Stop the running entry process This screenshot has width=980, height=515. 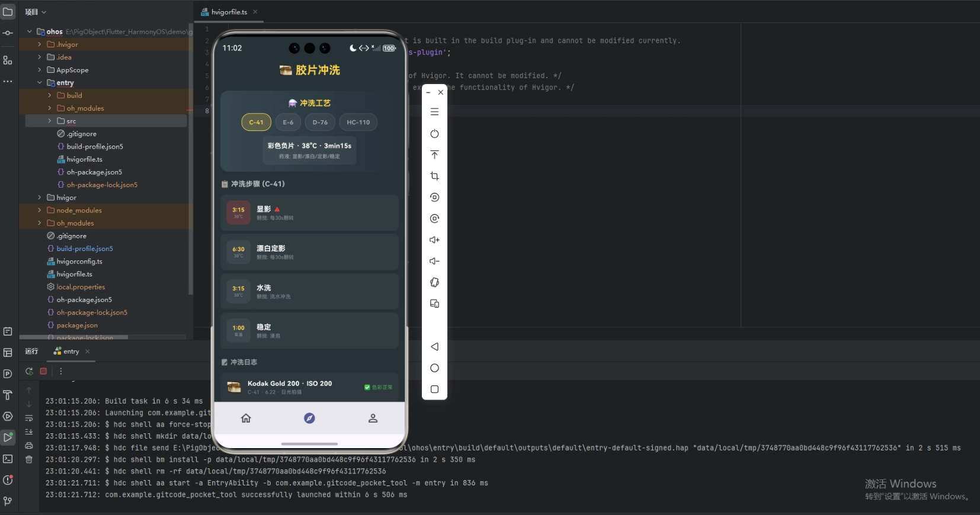43,371
